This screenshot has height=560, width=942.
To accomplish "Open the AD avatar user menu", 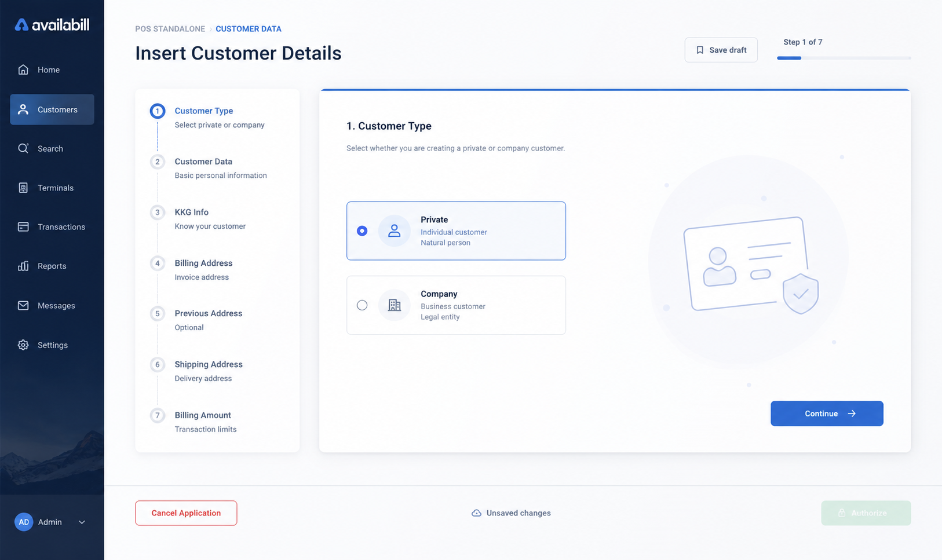I will pos(24,522).
